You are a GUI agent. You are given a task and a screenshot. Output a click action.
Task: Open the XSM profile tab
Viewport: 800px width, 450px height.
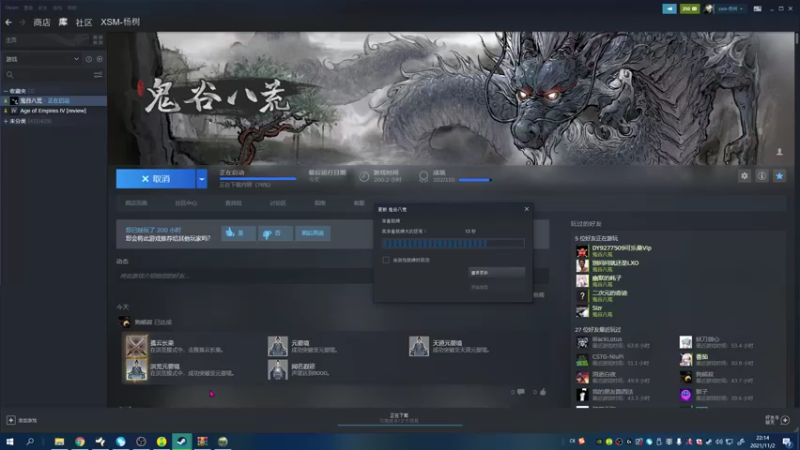(120, 22)
